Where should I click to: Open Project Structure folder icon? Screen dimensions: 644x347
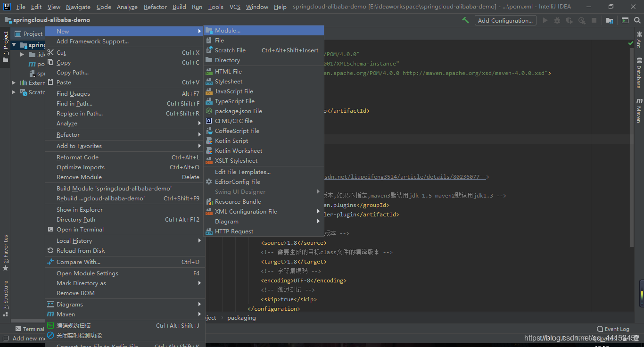[x=610, y=20]
